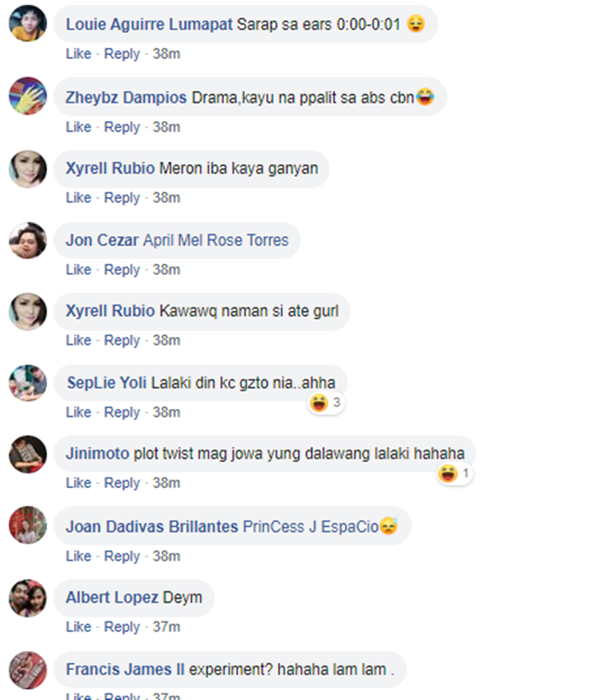Open the 38m timestamp on Jon Cezar's comment
This screenshot has height=700, width=598.
(167, 269)
